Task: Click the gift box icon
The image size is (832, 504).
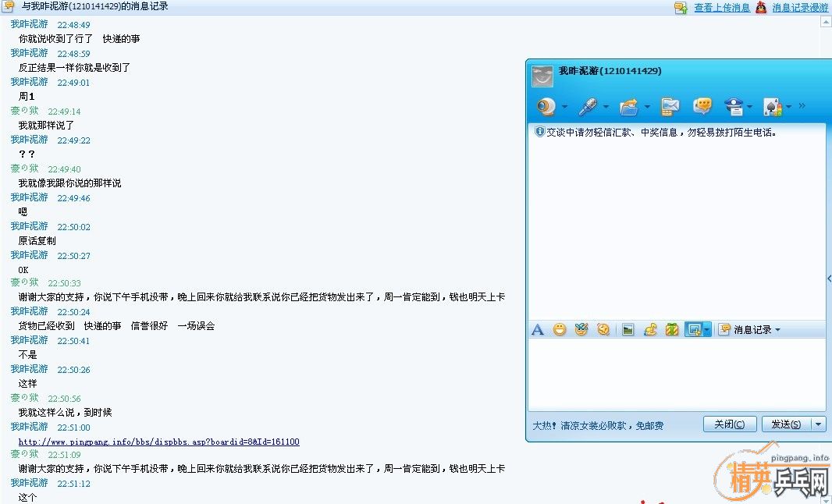Action: tap(672, 330)
